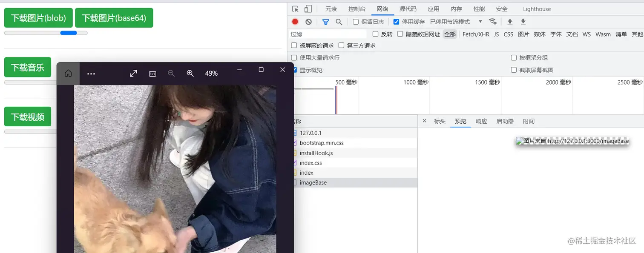Open the 时间 detail tab

(529, 121)
